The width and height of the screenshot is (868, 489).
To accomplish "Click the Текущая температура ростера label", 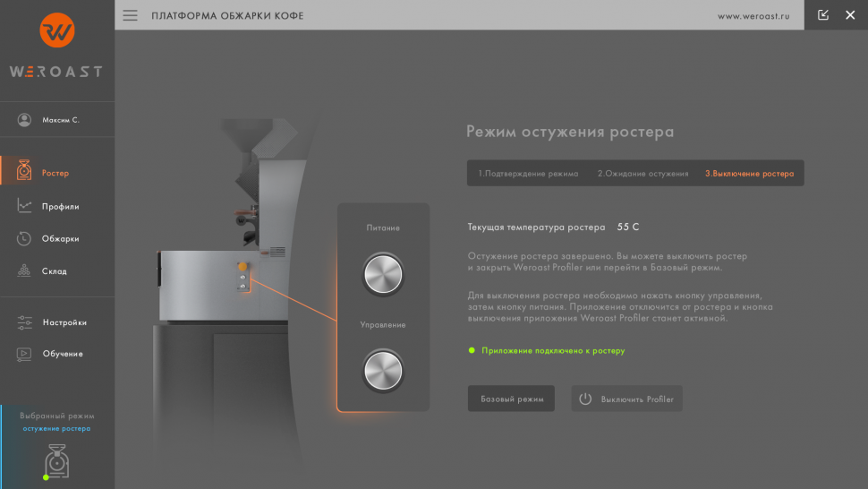I will (536, 227).
